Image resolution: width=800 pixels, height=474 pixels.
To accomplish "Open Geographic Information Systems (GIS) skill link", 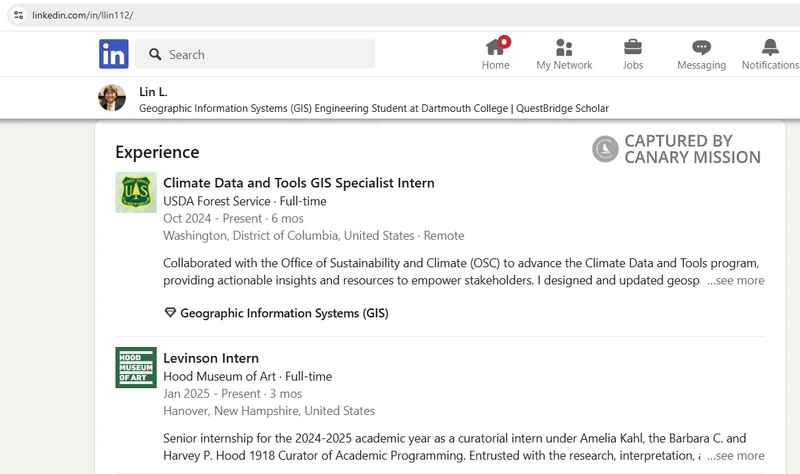I will coord(284,313).
